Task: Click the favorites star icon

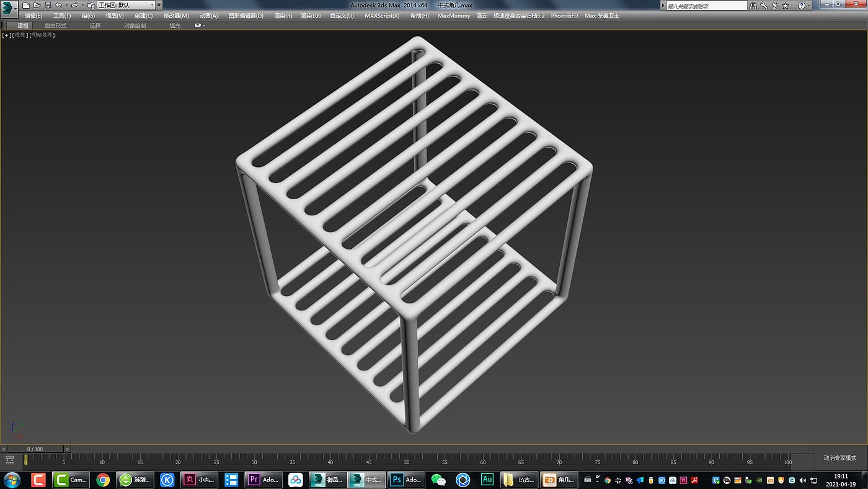Action: pos(786,5)
